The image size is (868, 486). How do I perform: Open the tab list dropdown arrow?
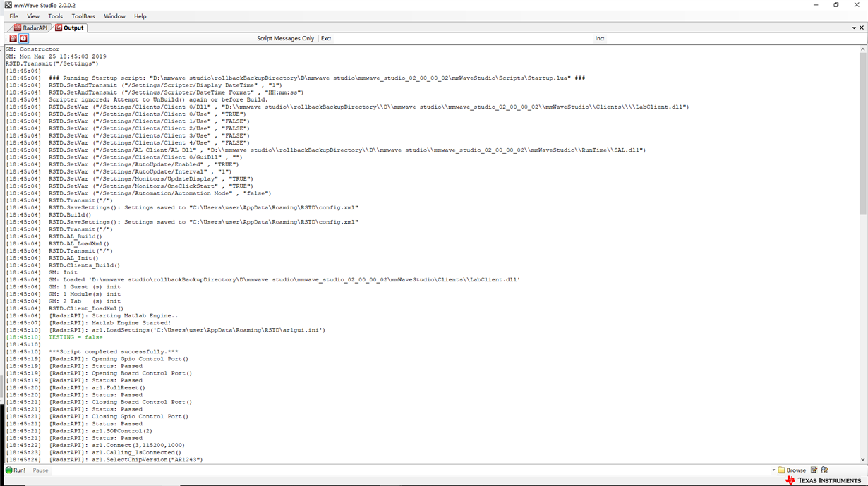pyautogui.click(x=854, y=28)
